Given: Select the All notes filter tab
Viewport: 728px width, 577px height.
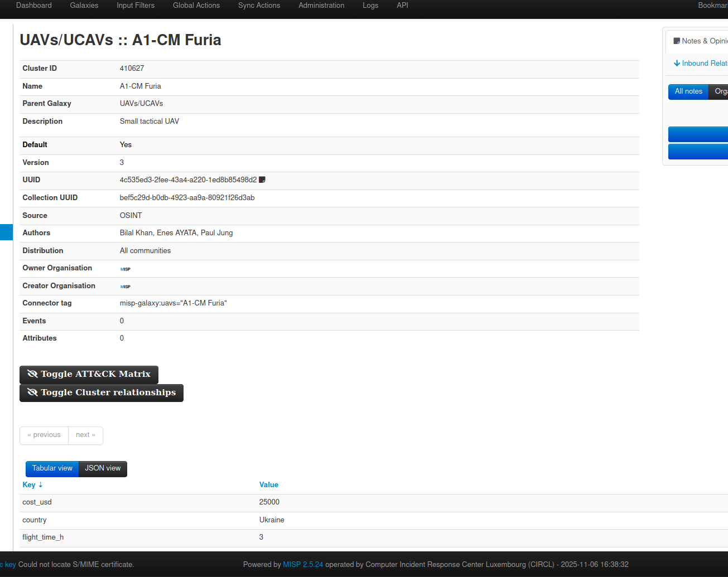Looking at the screenshot, I should pos(688,92).
